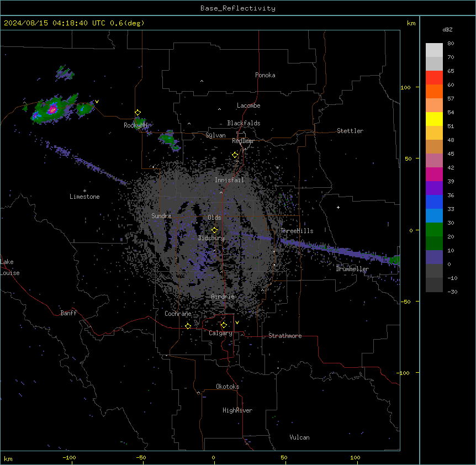Click the Okotoks label
Screen dimensions: 476x465
228,387
